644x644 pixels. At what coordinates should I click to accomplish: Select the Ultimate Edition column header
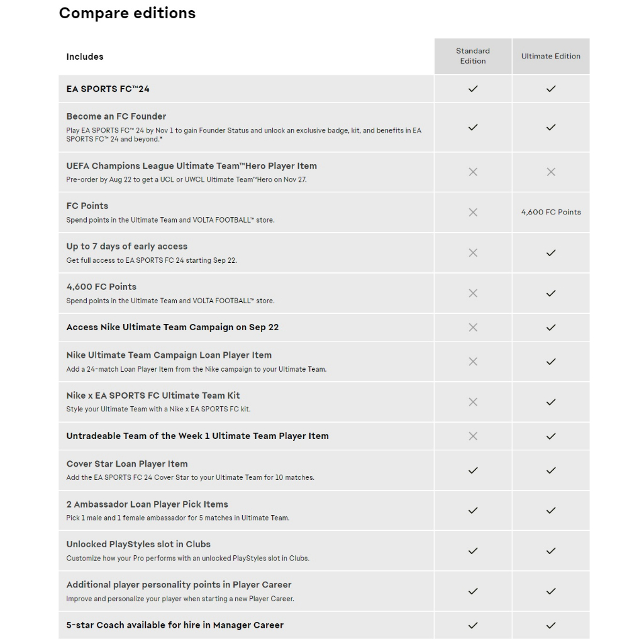(x=551, y=56)
